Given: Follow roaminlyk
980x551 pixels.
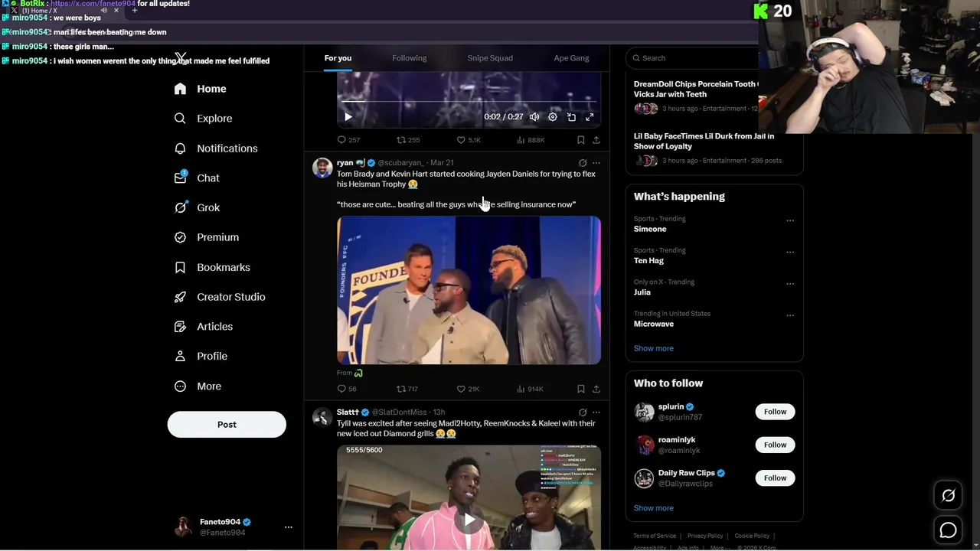Looking at the screenshot, I should tap(775, 445).
